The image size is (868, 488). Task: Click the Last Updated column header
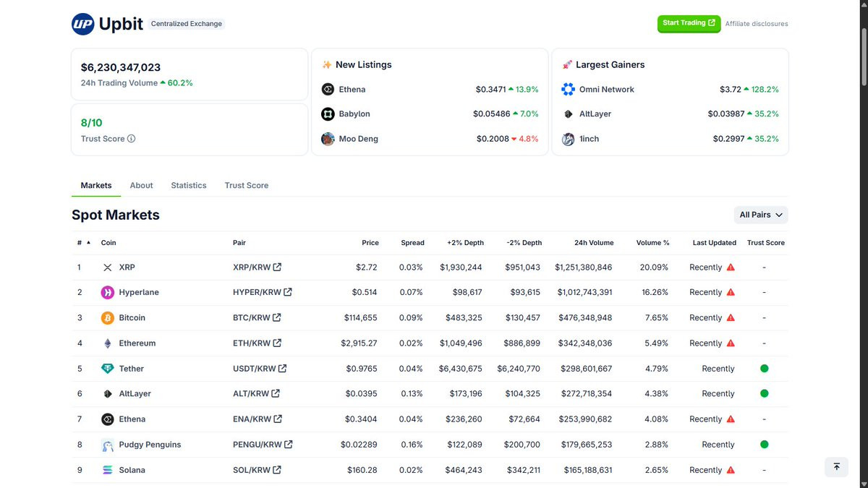pyautogui.click(x=714, y=243)
